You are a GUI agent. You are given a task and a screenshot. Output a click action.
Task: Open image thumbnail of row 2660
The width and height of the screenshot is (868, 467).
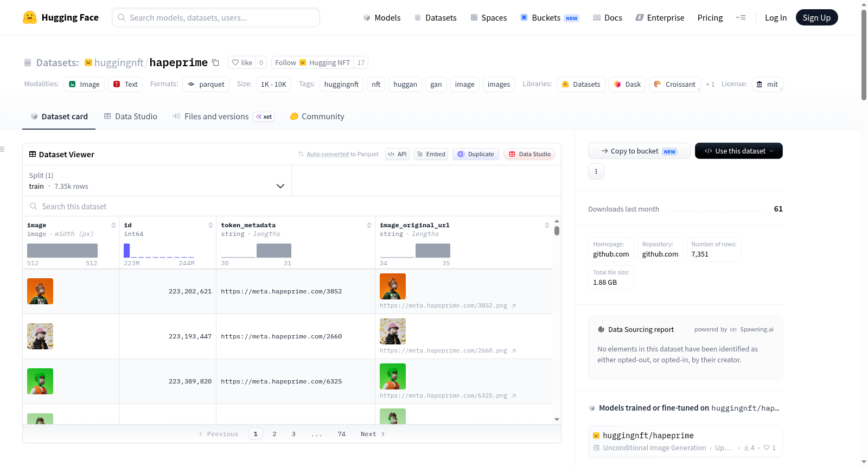click(x=40, y=336)
